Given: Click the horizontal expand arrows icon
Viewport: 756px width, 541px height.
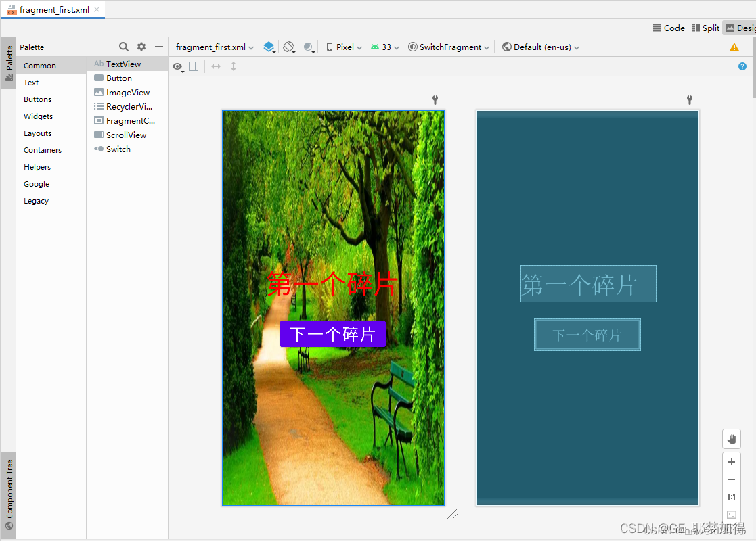Looking at the screenshot, I should pyautogui.click(x=216, y=66).
